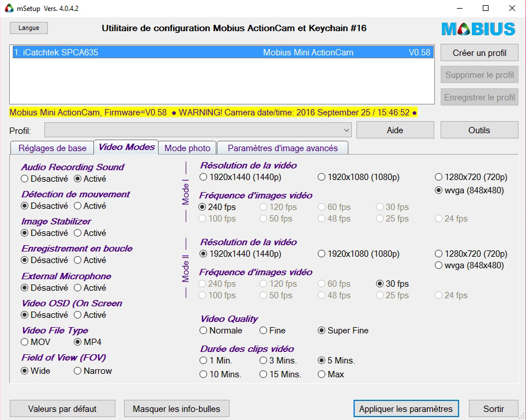The height and width of the screenshot is (420, 526).
Task: Select Mode I wvga (848x480) resolution
Action: 469,190
